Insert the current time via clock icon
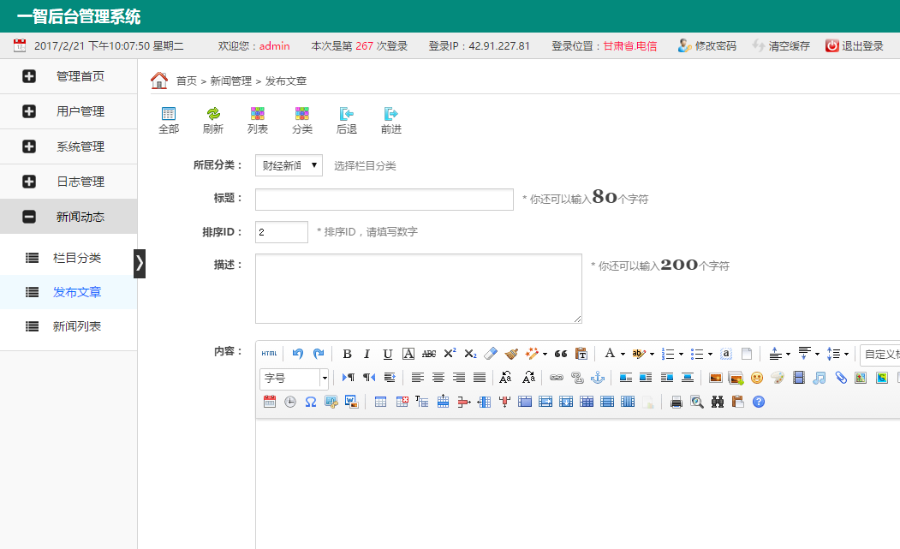 tap(290, 402)
